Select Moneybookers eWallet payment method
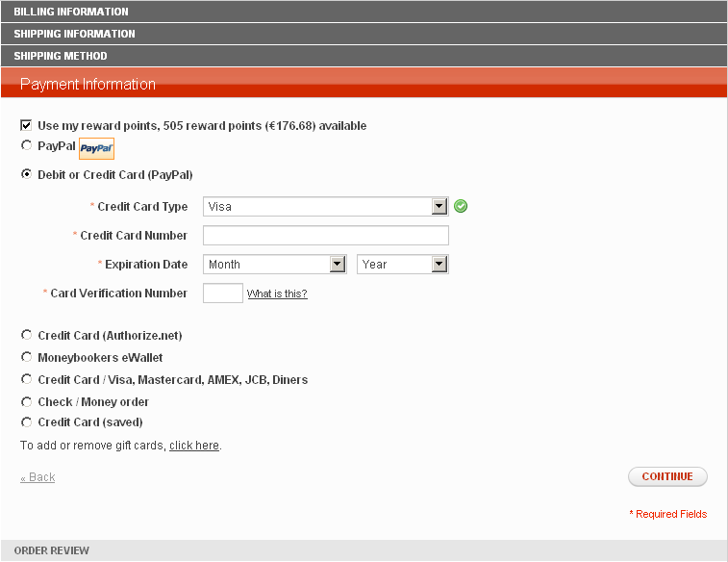Image resolution: width=728 pixels, height=562 pixels. [x=26, y=357]
